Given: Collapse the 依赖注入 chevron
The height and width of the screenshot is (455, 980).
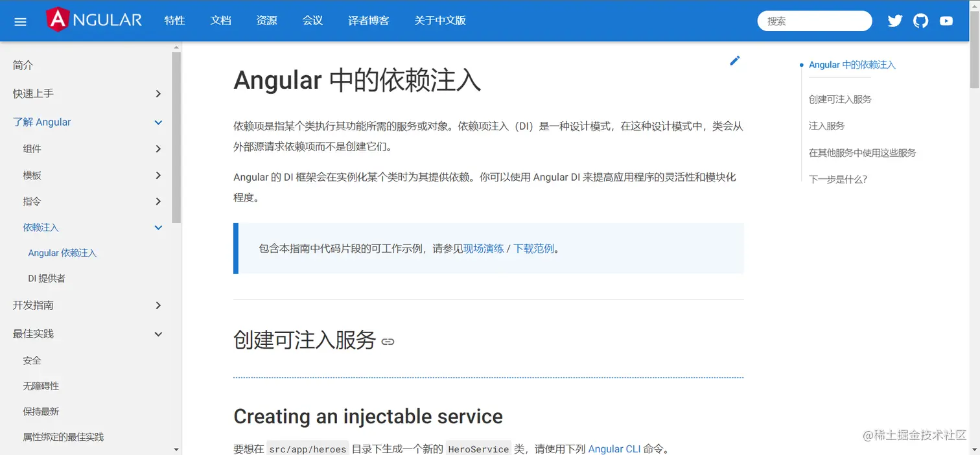Looking at the screenshot, I should tap(158, 227).
